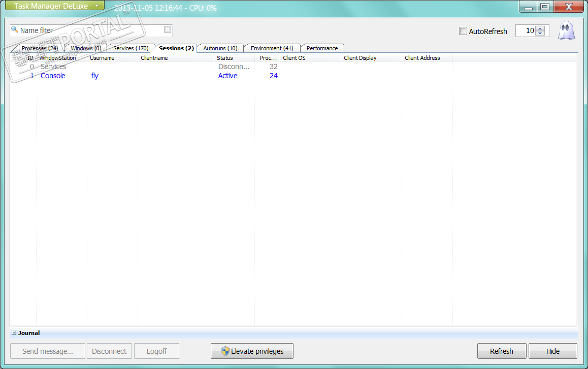The width and height of the screenshot is (588, 369).
Task: Switch to the Windows (0) tab
Action: click(86, 48)
